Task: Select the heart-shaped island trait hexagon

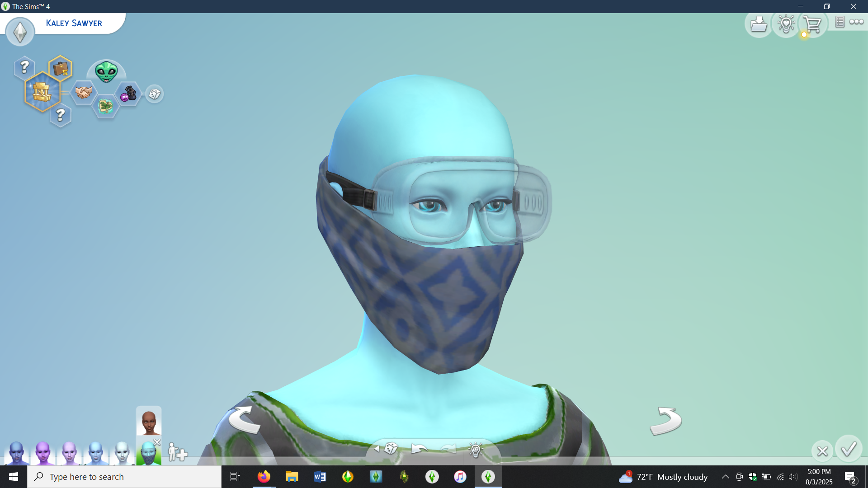Action: coord(106,107)
